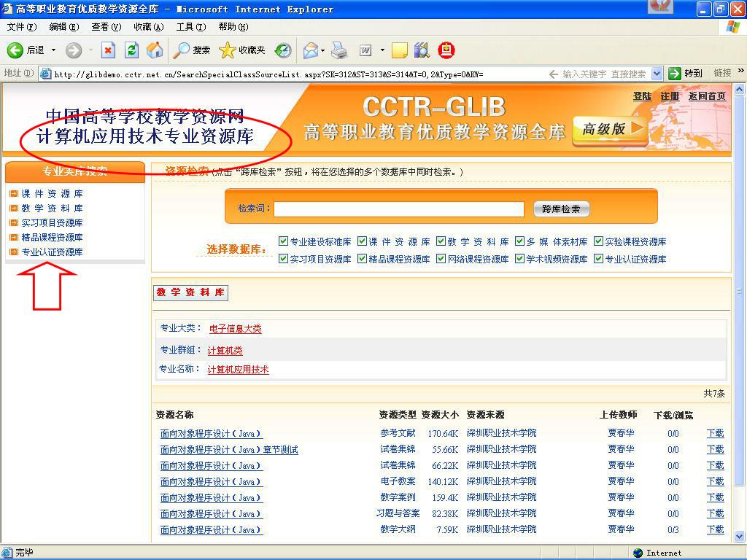This screenshot has width=747, height=560.
Task: Click the yellow note toolbar icon
Action: (x=399, y=50)
